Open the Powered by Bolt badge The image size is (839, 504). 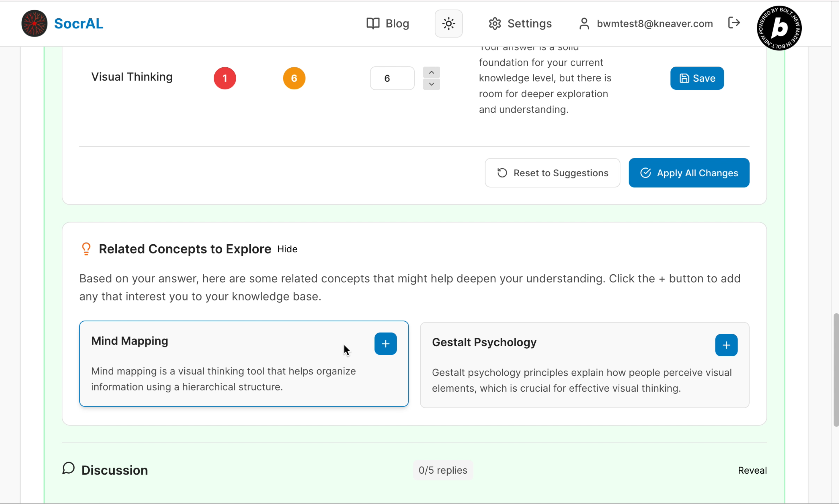(x=779, y=28)
